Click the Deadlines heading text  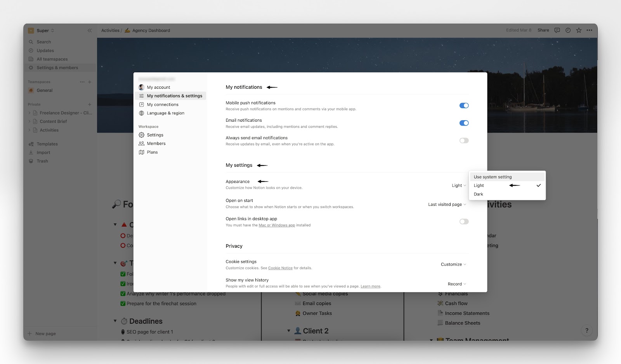pyautogui.click(x=146, y=321)
